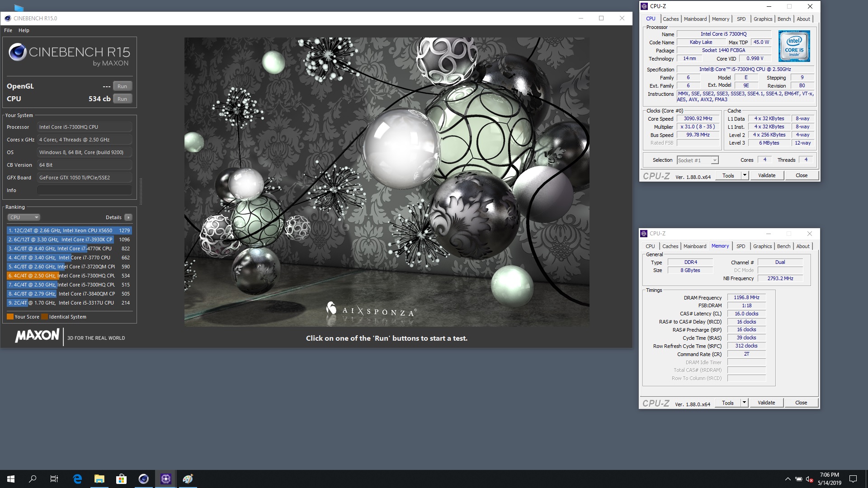Open Graphics tab in top CPU-Z window
Image resolution: width=868 pixels, height=488 pixels.
pyautogui.click(x=763, y=19)
